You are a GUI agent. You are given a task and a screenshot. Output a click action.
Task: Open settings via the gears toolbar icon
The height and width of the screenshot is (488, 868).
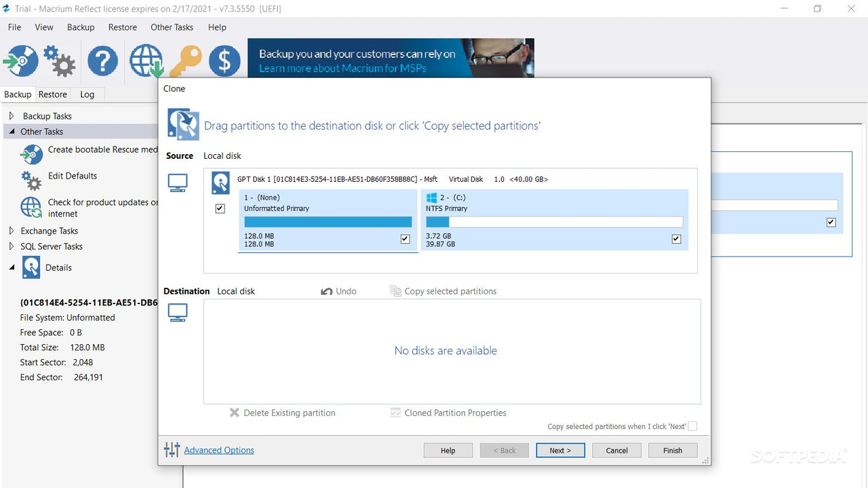coord(60,60)
